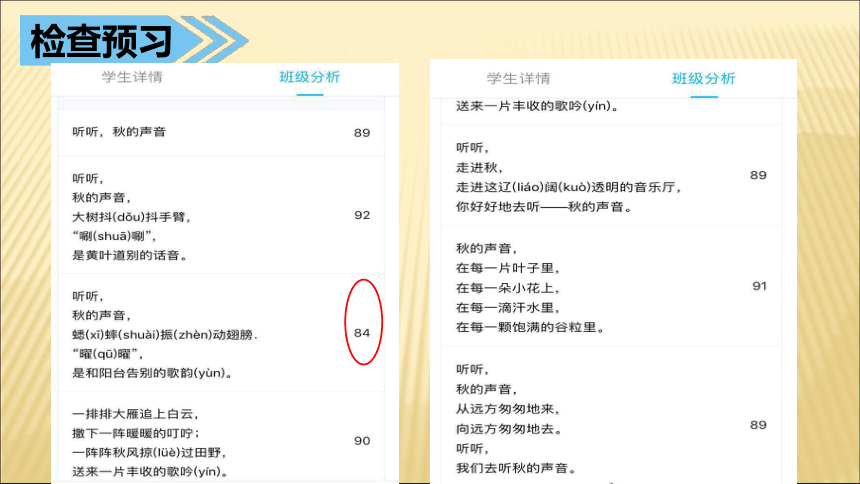Select the score 84 value

362,333
